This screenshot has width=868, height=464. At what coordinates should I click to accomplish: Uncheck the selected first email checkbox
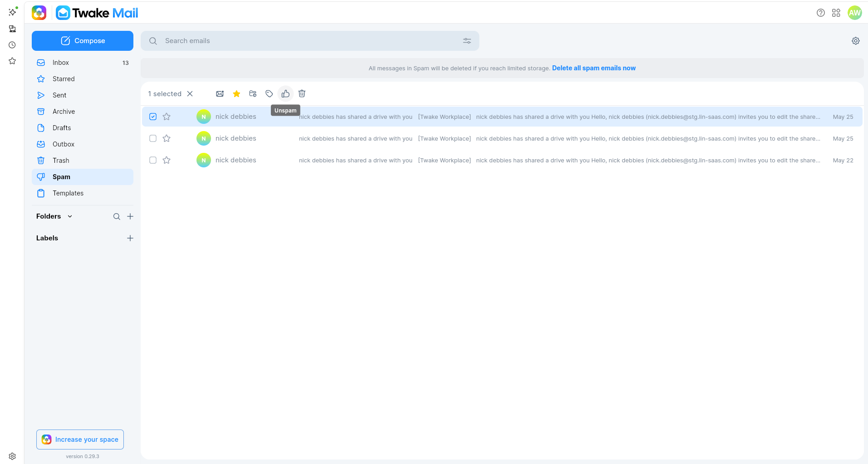pos(153,117)
